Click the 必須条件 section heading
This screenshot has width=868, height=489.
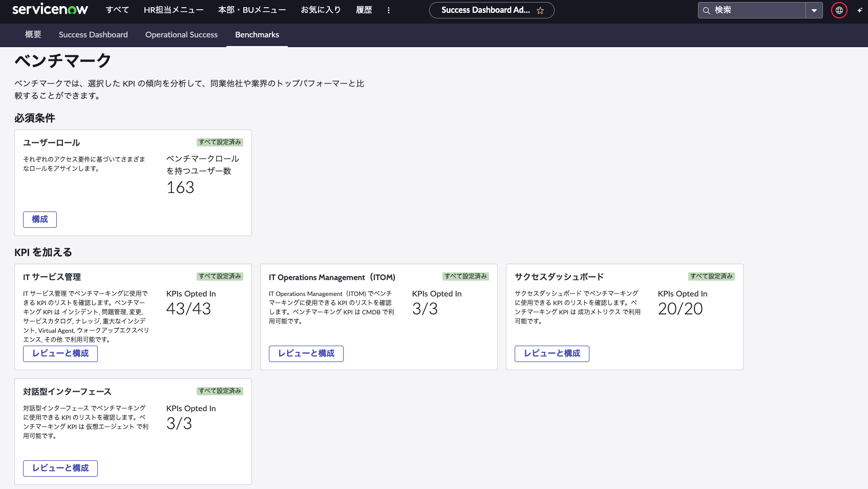(x=35, y=118)
